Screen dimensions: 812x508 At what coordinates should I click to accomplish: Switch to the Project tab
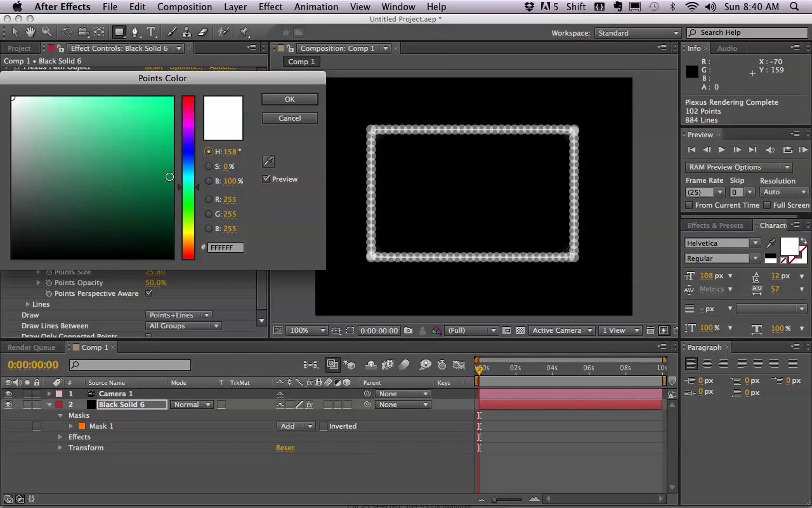point(19,48)
